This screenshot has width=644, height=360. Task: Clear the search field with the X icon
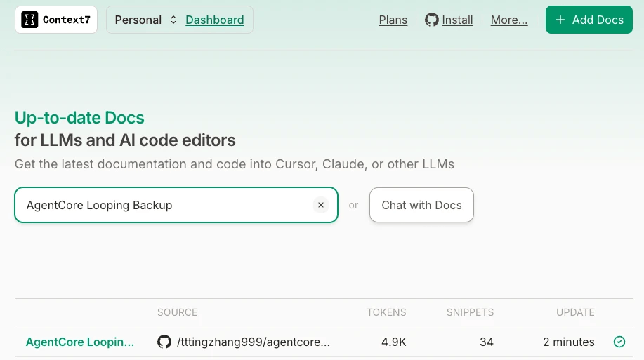(x=321, y=205)
